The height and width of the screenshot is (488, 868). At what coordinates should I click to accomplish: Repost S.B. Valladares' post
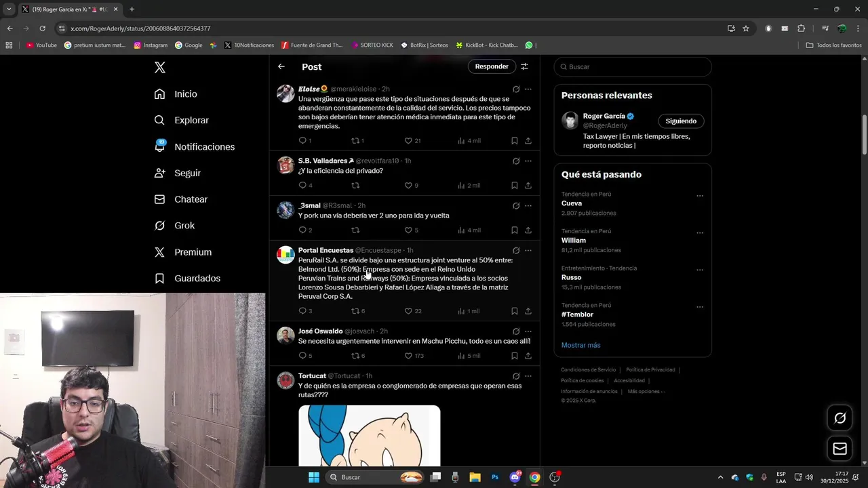click(x=355, y=186)
